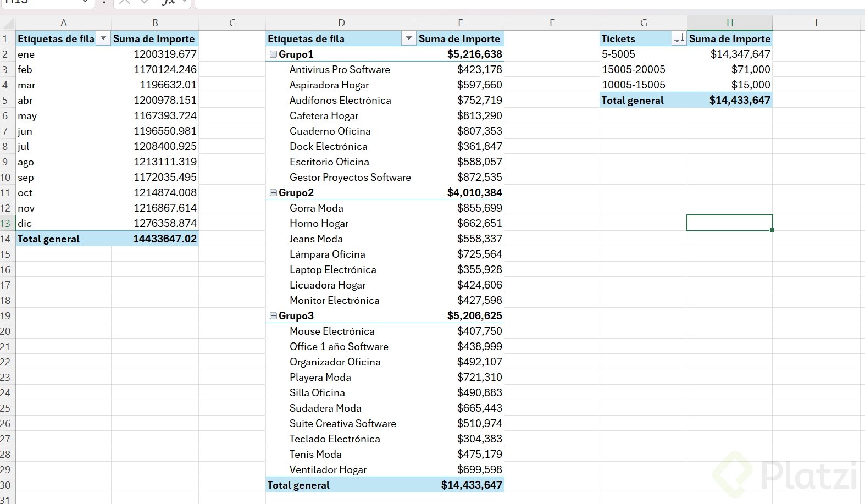Select the Ventilador Hogar cell

(328, 470)
